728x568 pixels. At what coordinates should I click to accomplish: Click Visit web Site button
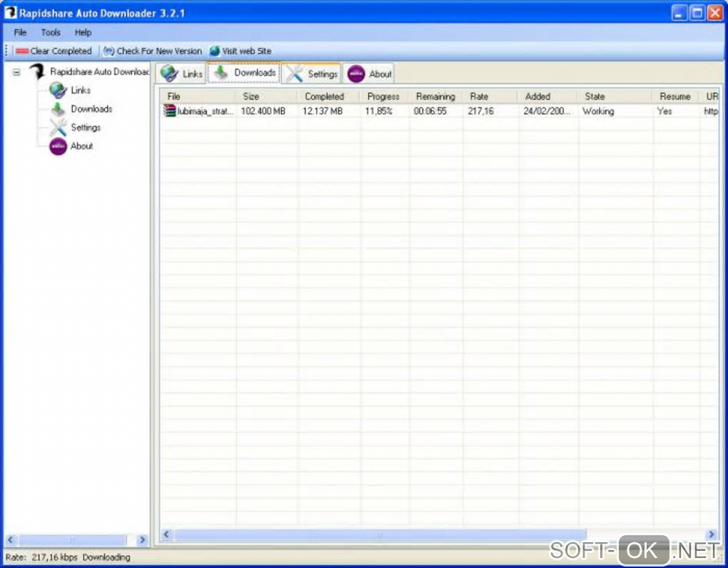241,51
